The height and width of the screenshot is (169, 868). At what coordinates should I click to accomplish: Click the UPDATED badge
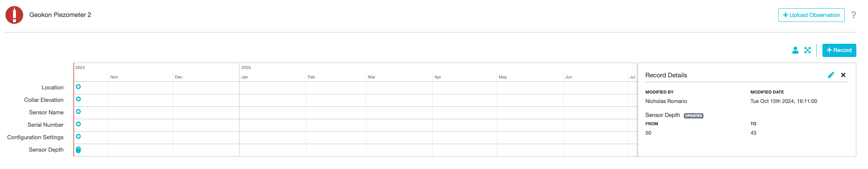click(x=694, y=116)
